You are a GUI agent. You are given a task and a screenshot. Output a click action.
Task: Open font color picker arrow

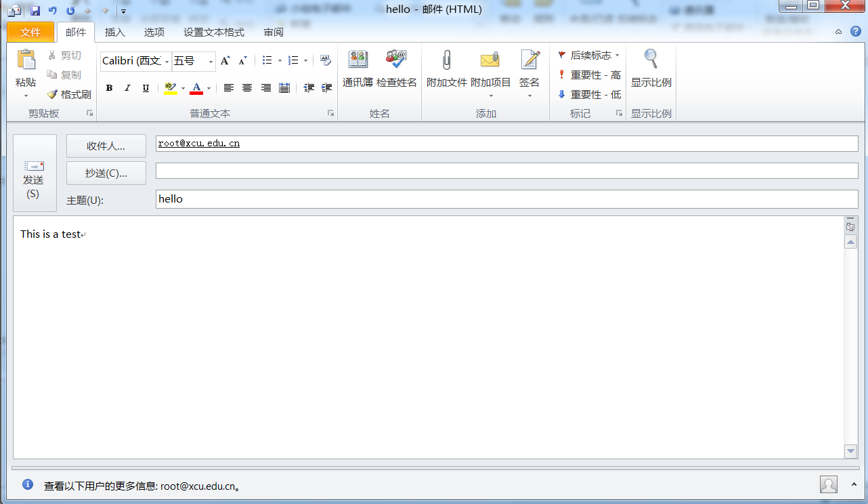click(x=209, y=89)
